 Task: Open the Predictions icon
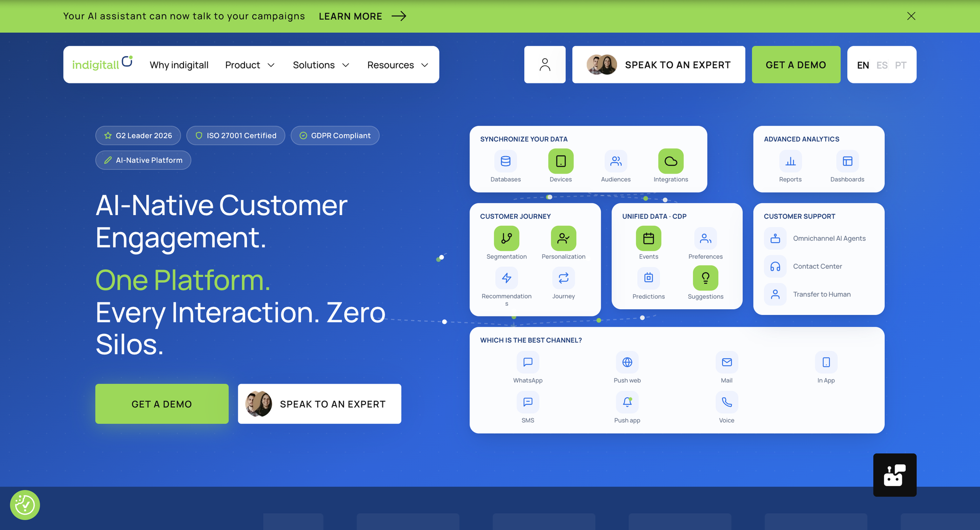coord(648,278)
